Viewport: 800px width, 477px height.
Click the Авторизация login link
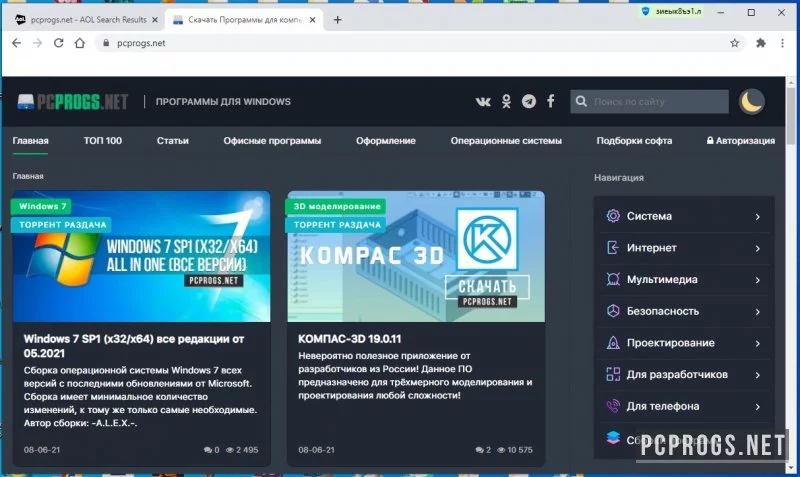[x=741, y=141]
